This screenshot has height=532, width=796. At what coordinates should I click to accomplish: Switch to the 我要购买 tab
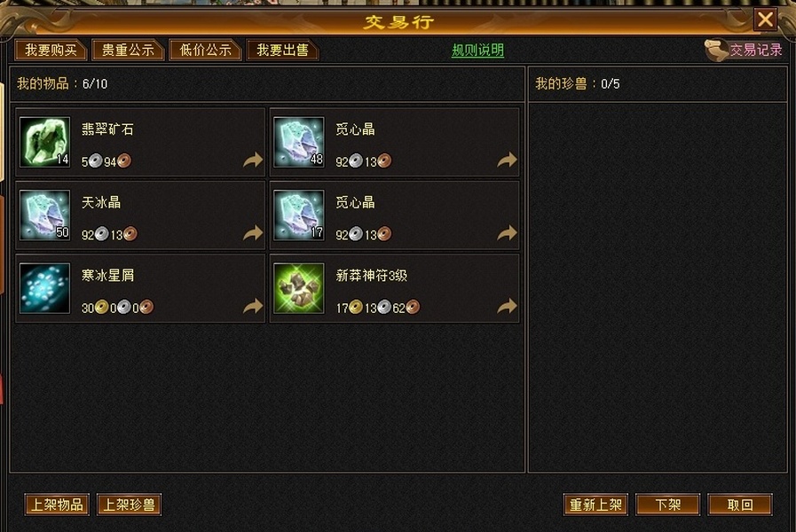pos(51,51)
